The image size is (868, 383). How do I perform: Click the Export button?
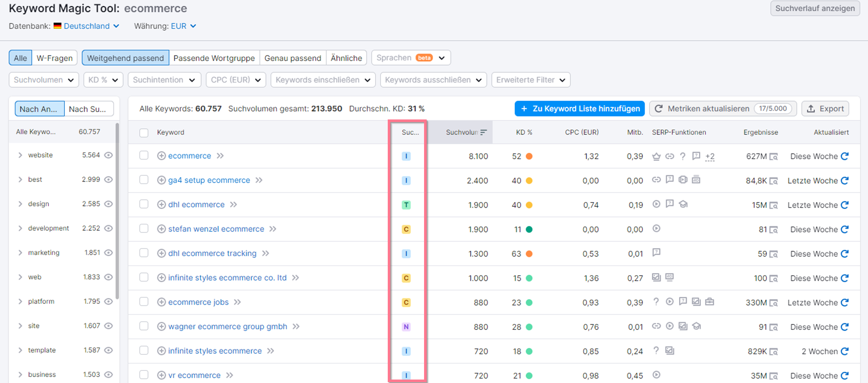pyautogui.click(x=825, y=109)
